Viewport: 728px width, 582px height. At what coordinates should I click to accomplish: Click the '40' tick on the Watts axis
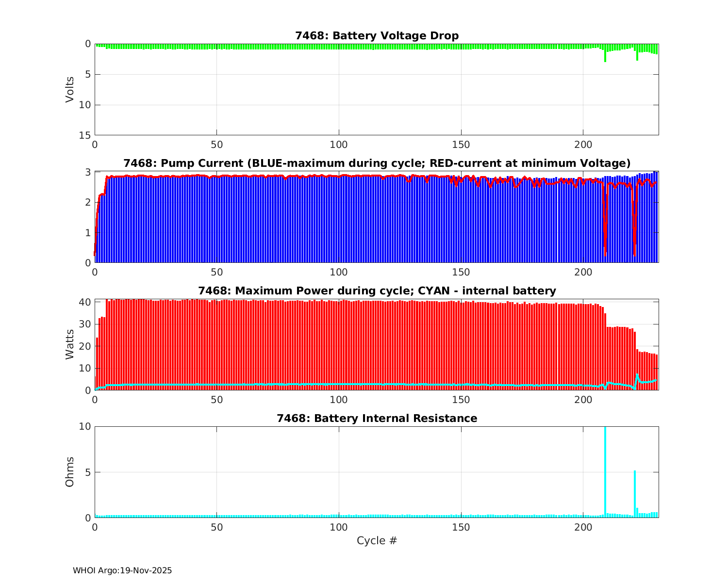tap(85, 302)
